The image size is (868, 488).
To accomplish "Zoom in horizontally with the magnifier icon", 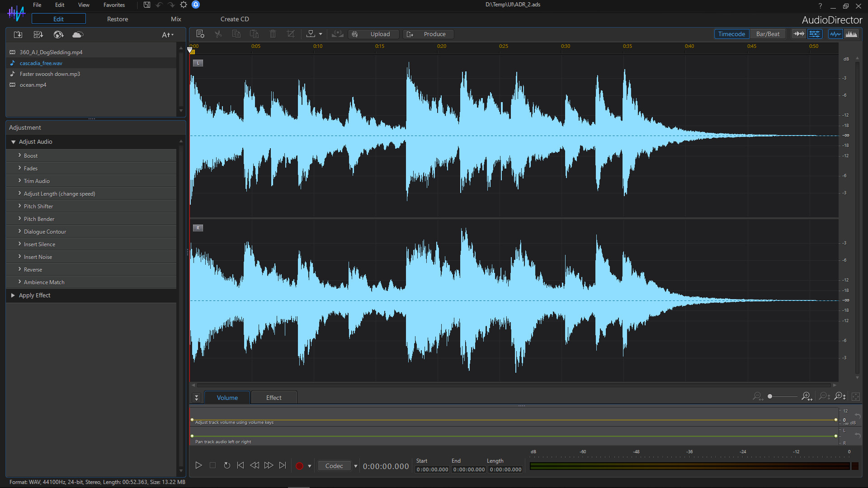I will (806, 396).
